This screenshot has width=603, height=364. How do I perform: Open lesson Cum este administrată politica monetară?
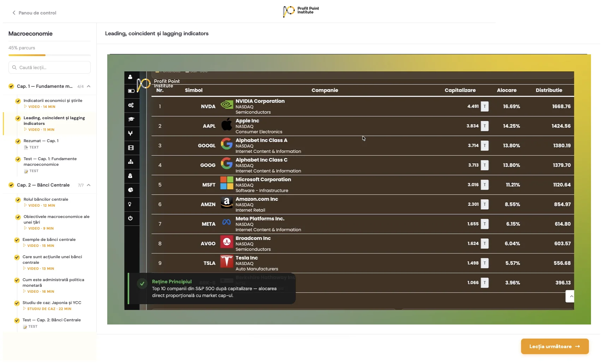53,285
